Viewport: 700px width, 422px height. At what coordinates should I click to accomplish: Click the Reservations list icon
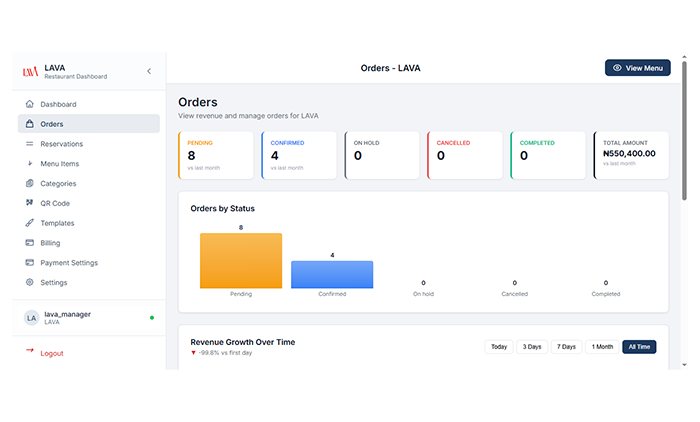29,144
